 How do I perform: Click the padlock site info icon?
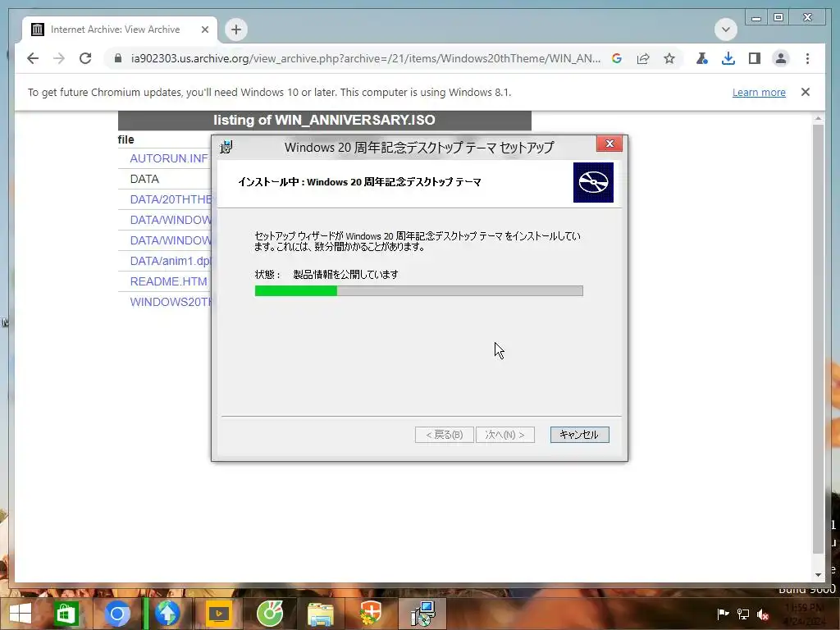[x=118, y=58]
